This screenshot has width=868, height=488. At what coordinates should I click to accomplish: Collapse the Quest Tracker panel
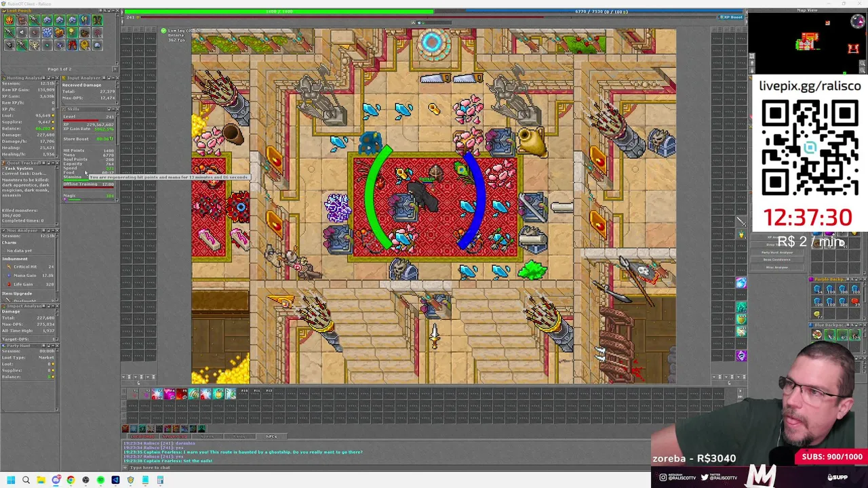pos(52,163)
